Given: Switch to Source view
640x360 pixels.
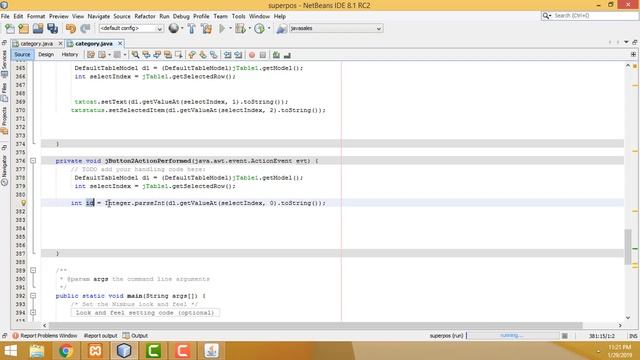Looking at the screenshot, I should (x=22, y=54).
